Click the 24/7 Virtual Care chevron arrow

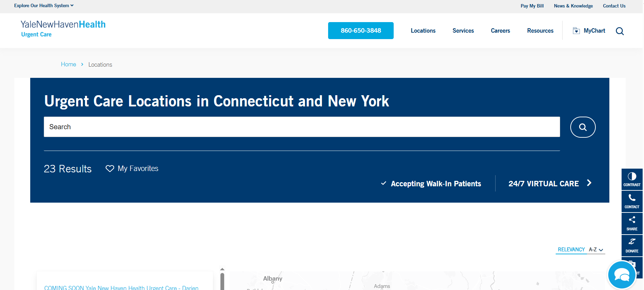pyautogui.click(x=589, y=183)
